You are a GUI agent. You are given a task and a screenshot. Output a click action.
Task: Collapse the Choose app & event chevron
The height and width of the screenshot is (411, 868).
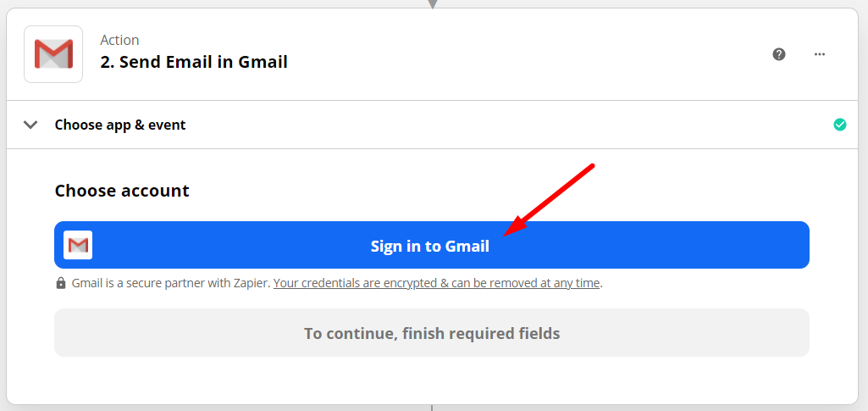[31, 125]
